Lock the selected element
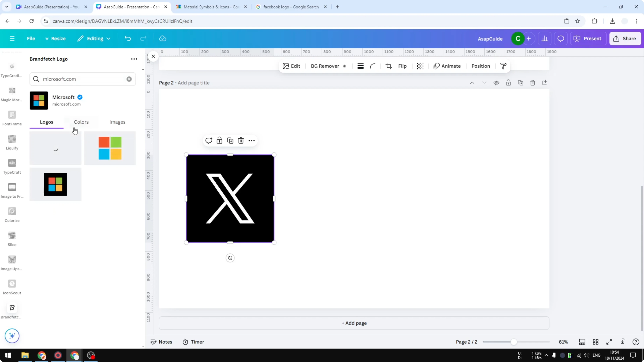Image resolution: width=644 pixels, height=362 pixels. coord(219,140)
